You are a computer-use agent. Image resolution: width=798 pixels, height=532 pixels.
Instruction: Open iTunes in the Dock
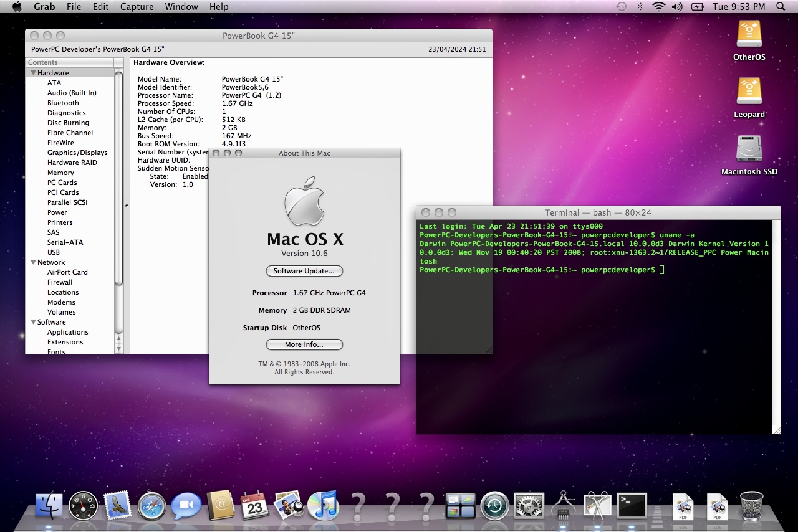tap(322, 505)
